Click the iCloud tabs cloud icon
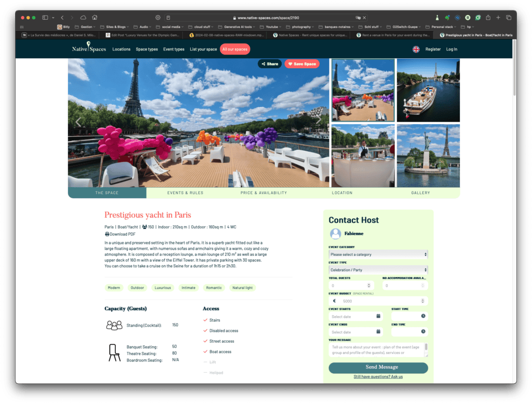The width and height of the screenshot is (532, 404). (x=83, y=18)
